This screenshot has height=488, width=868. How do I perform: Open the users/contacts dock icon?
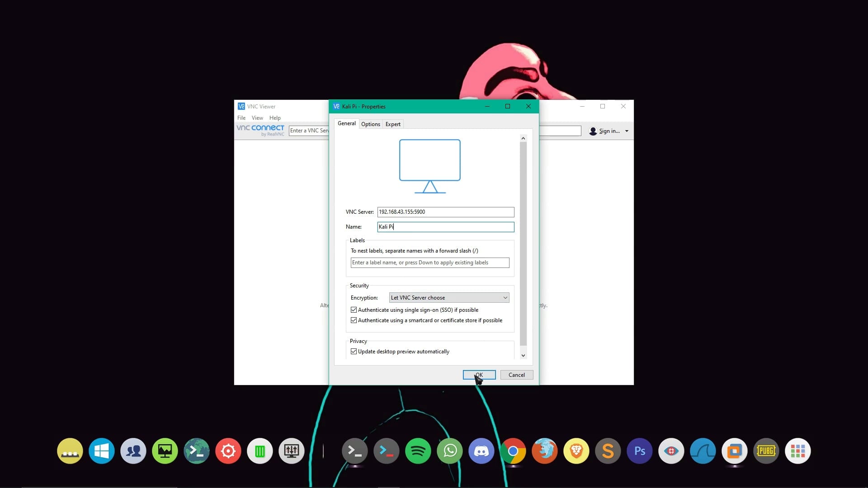point(133,451)
